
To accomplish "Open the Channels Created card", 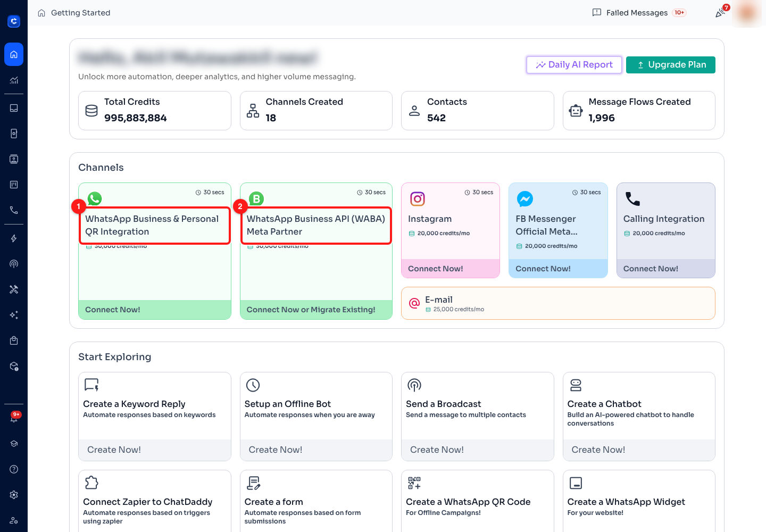I will click(x=316, y=111).
